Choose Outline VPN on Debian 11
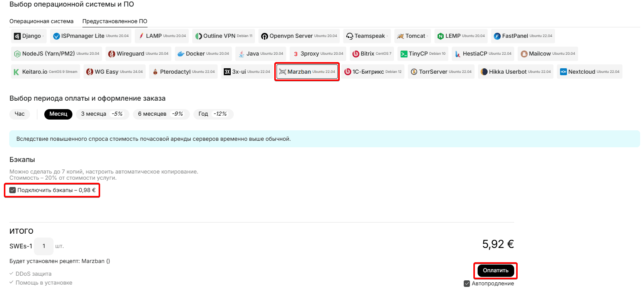 tap(224, 36)
